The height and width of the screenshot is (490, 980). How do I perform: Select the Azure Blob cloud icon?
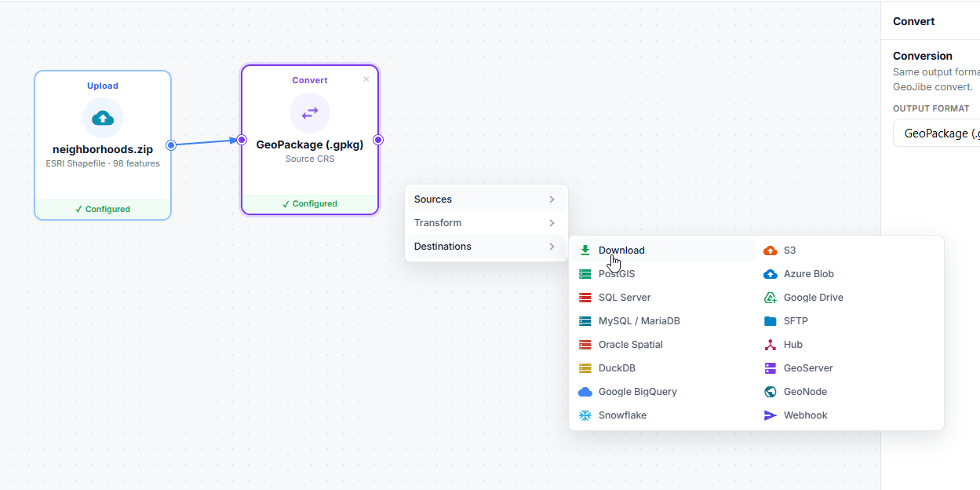[x=770, y=274]
